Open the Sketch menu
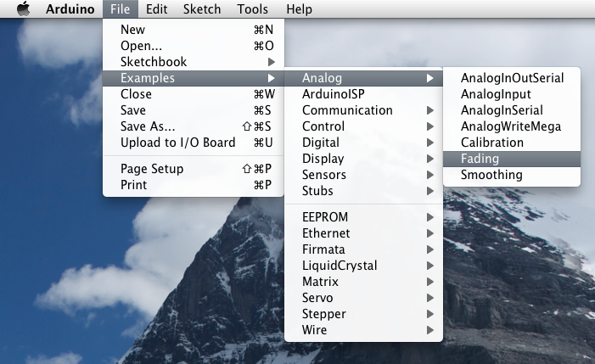The image size is (595, 364). (x=202, y=8)
